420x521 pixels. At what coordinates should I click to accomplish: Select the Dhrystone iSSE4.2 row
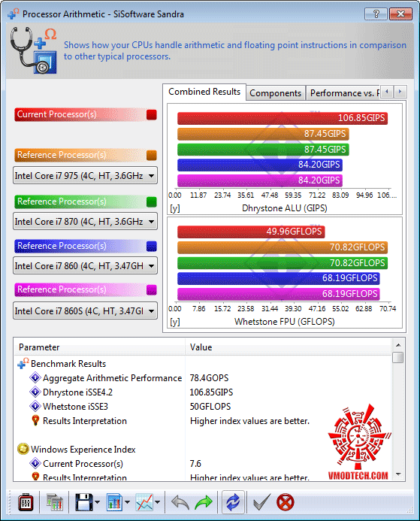coord(203,392)
